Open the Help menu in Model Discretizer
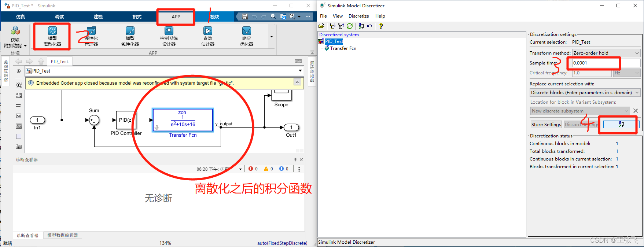This screenshot has width=644, height=247. (x=380, y=16)
